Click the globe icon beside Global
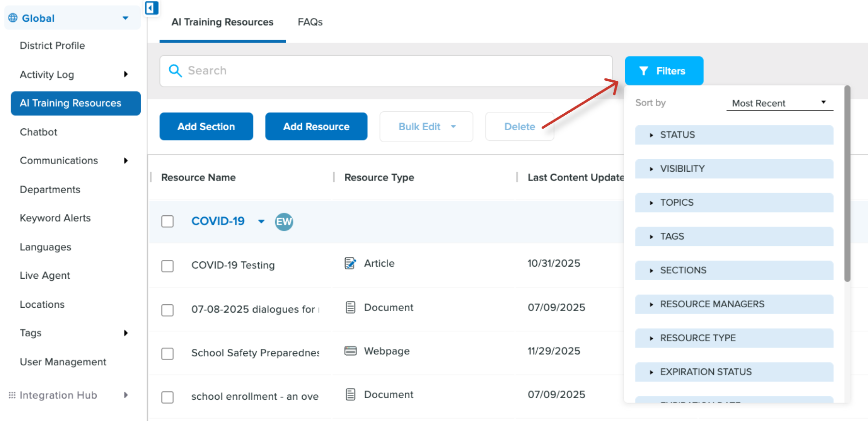868x421 pixels. pyautogui.click(x=13, y=18)
